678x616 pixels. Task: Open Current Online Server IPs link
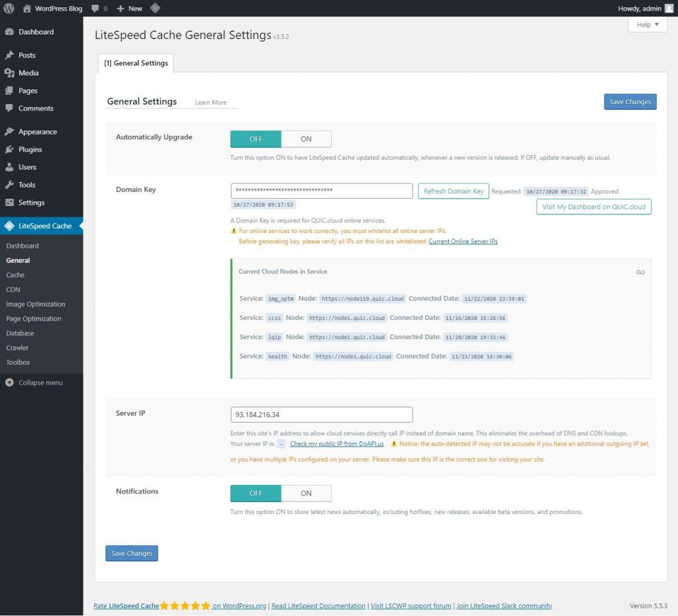point(463,241)
